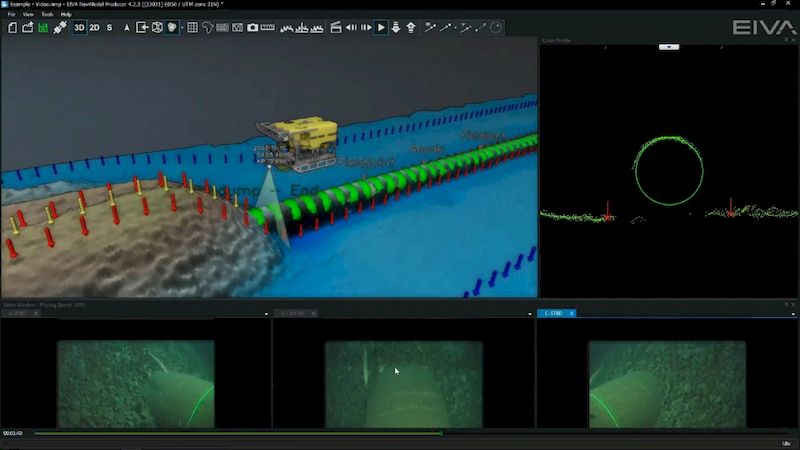Click the third profile graph icon
This screenshot has height=450, width=800.
(317, 28)
